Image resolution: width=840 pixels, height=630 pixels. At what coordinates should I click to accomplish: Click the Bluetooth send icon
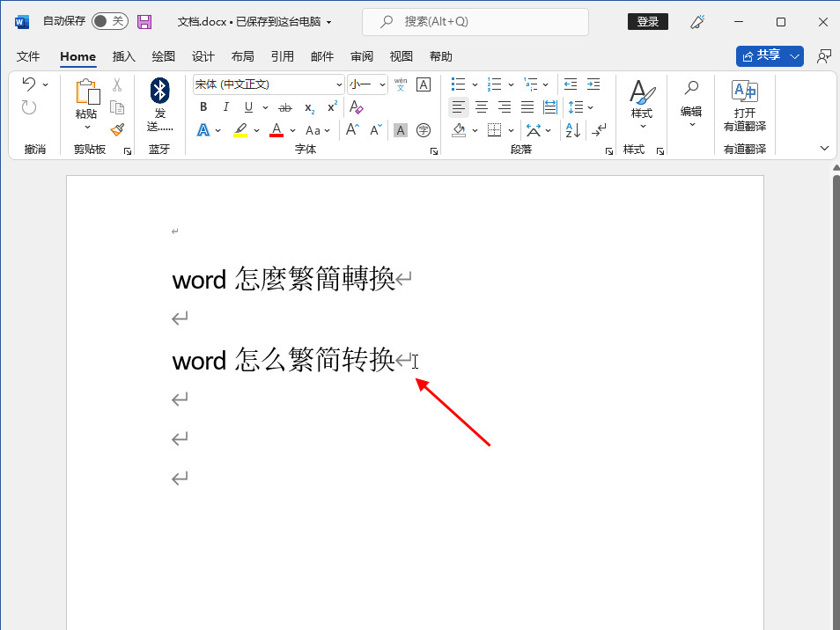[159, 104]
